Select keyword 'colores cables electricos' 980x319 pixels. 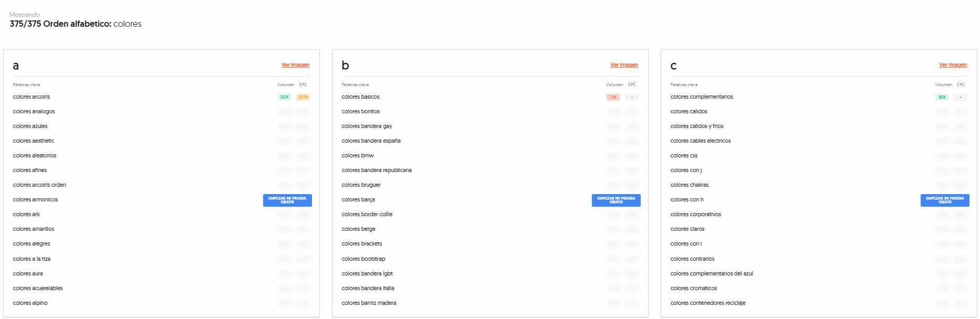pyautogui.click(x=701, y=141)
